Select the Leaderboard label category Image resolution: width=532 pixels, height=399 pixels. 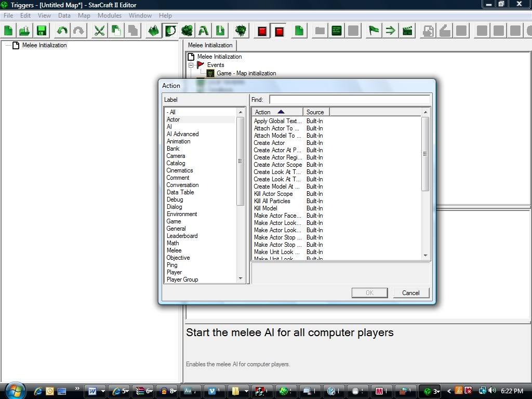click(x=182, y=236)
